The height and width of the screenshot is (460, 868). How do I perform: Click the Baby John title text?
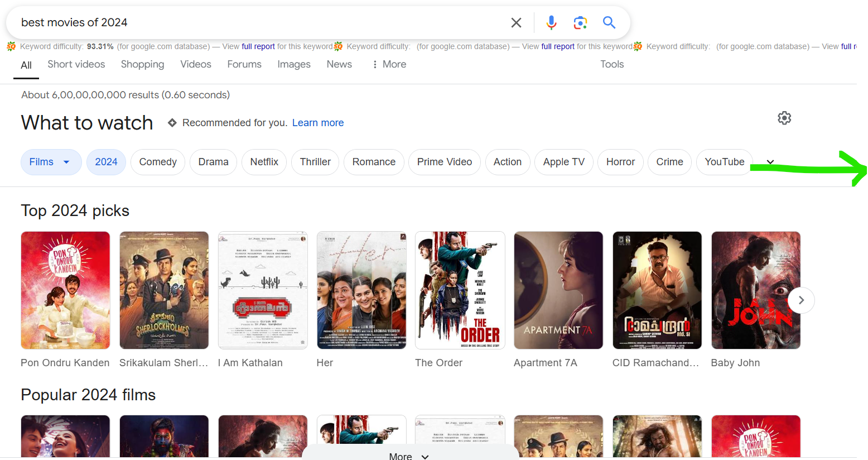click(x=735, y=363)
